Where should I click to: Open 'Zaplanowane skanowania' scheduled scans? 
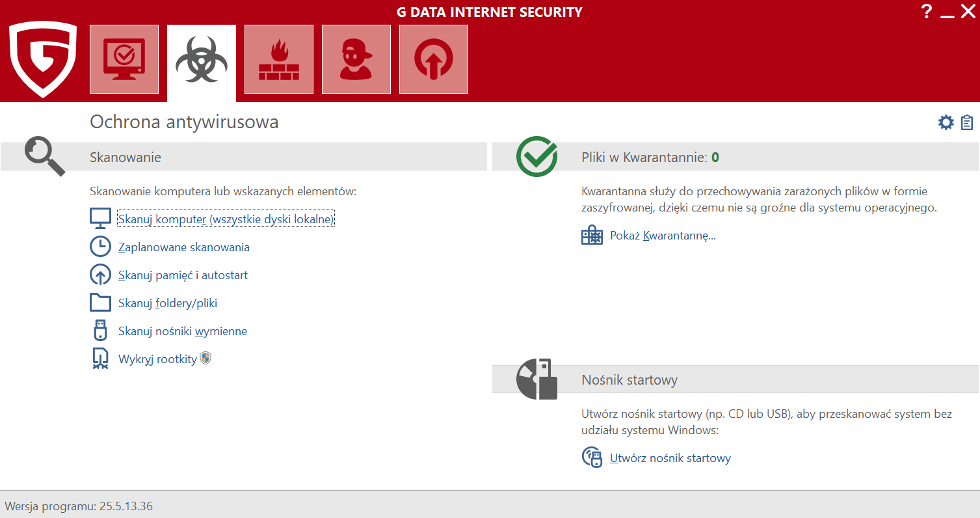183,247
